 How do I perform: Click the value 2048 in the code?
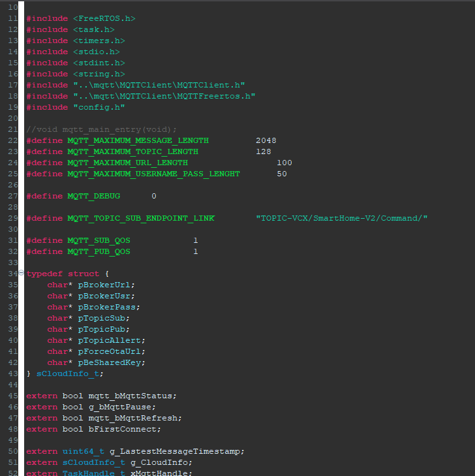click(266, 140)
